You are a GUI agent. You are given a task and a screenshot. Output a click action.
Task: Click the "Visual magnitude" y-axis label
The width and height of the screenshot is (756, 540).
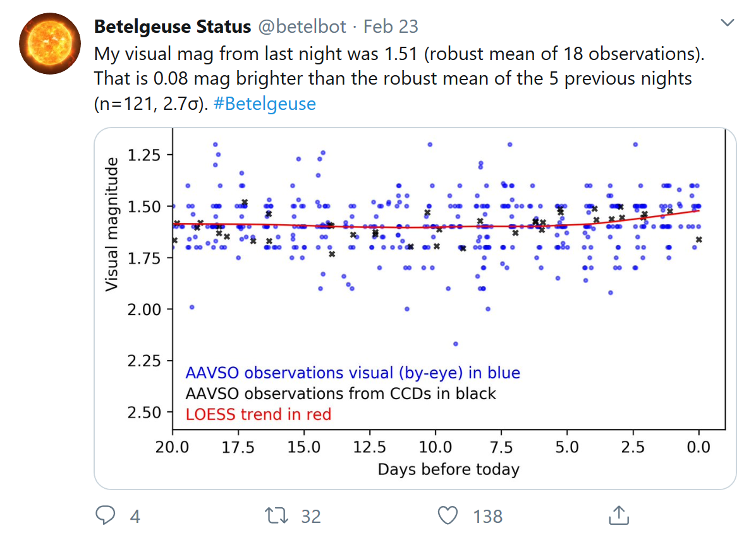(x=111, y=225)
